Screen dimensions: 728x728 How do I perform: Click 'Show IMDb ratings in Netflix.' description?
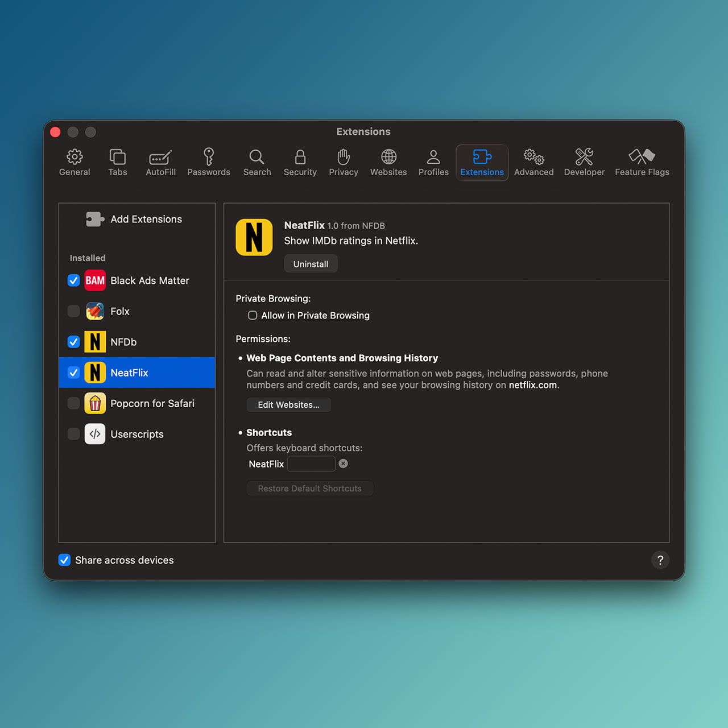click(x=351, y=241)
